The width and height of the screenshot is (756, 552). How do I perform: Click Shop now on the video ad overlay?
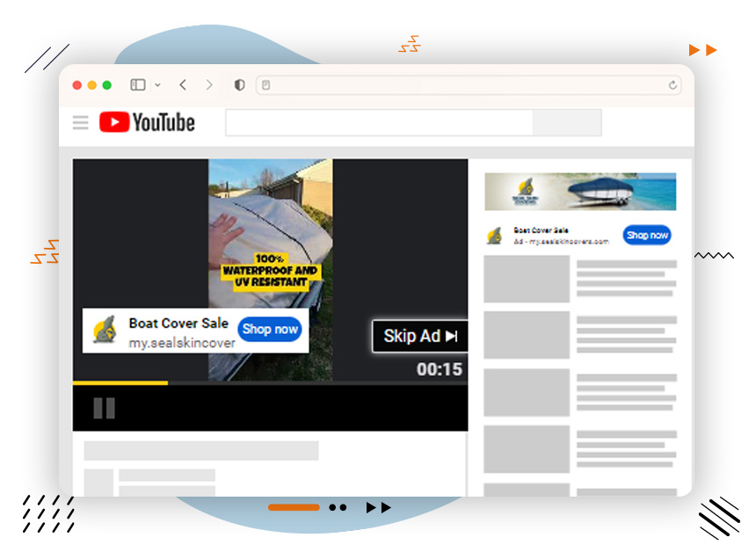point(270,329)
